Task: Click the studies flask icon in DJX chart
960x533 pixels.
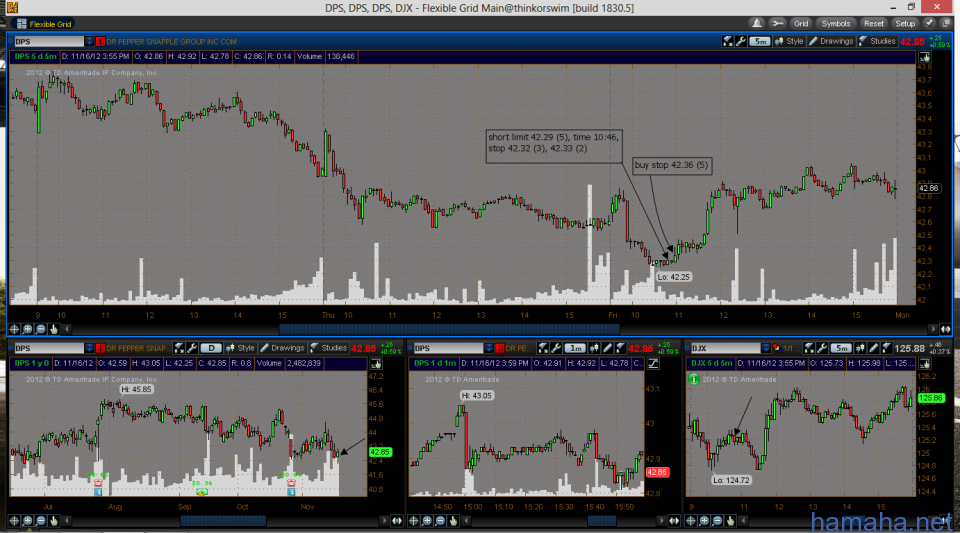Action: (887, 348)
